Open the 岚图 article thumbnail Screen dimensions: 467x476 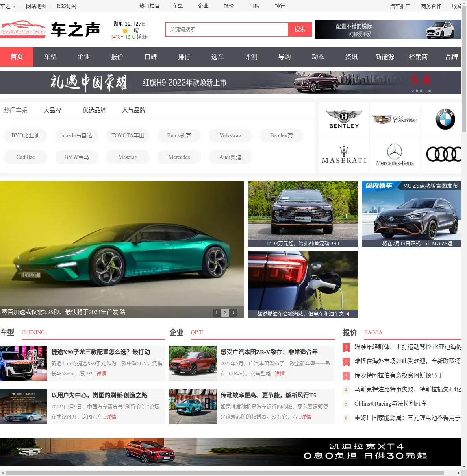coord(24,407)
